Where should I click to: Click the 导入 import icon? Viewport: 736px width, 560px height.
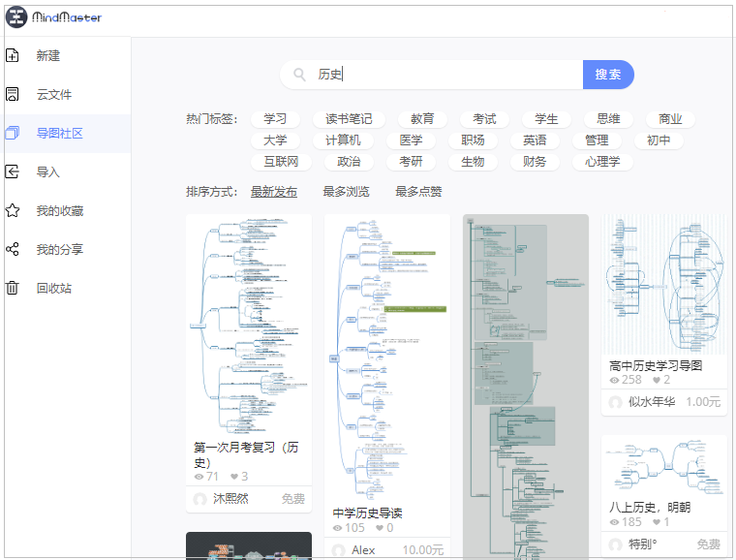click(13, 172)
